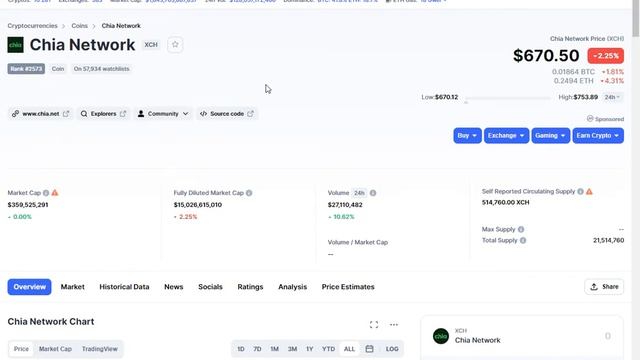Open the Exchange dropdown
The image size is (640, 360).
coord(507,136)
